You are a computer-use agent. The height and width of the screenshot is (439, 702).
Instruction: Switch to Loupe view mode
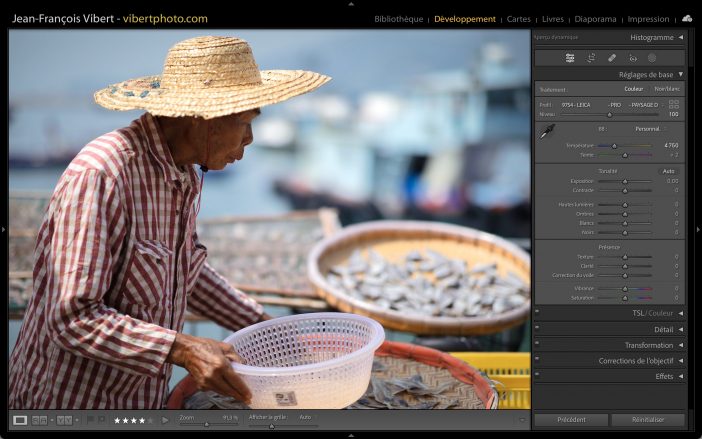click(20, 420)
